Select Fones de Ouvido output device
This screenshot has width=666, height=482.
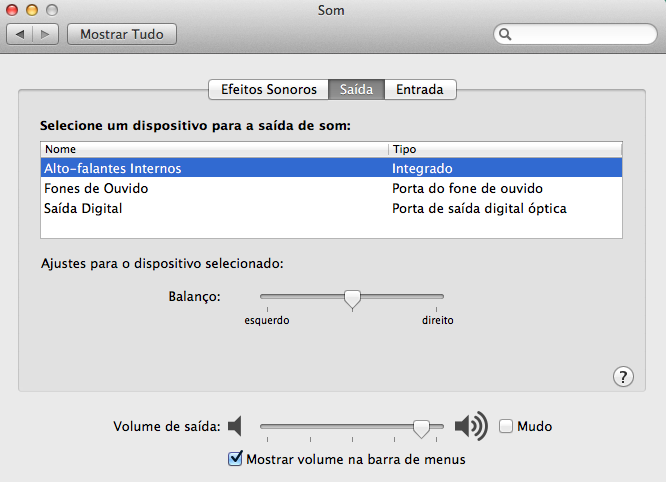[x=97, y=188]
